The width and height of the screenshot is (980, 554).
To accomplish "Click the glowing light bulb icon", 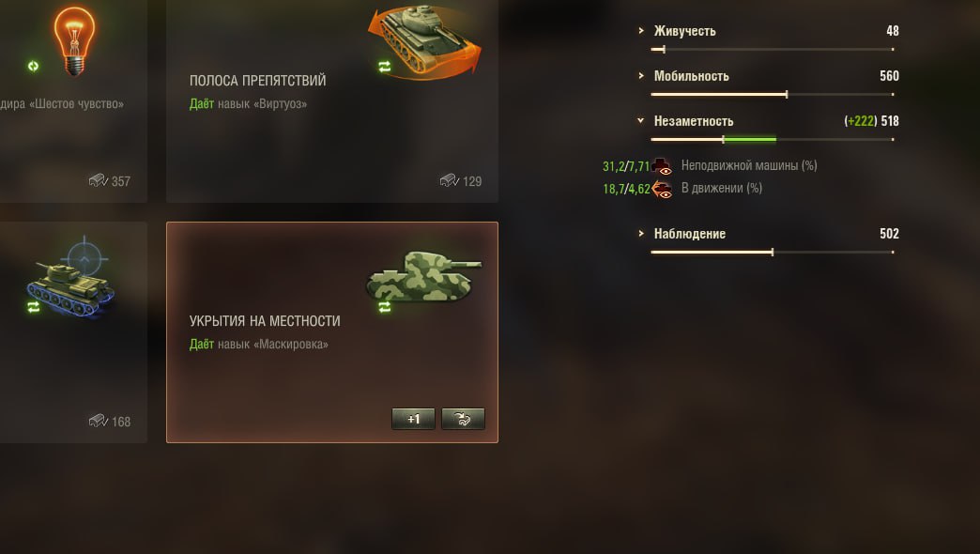I will point(74,40).
